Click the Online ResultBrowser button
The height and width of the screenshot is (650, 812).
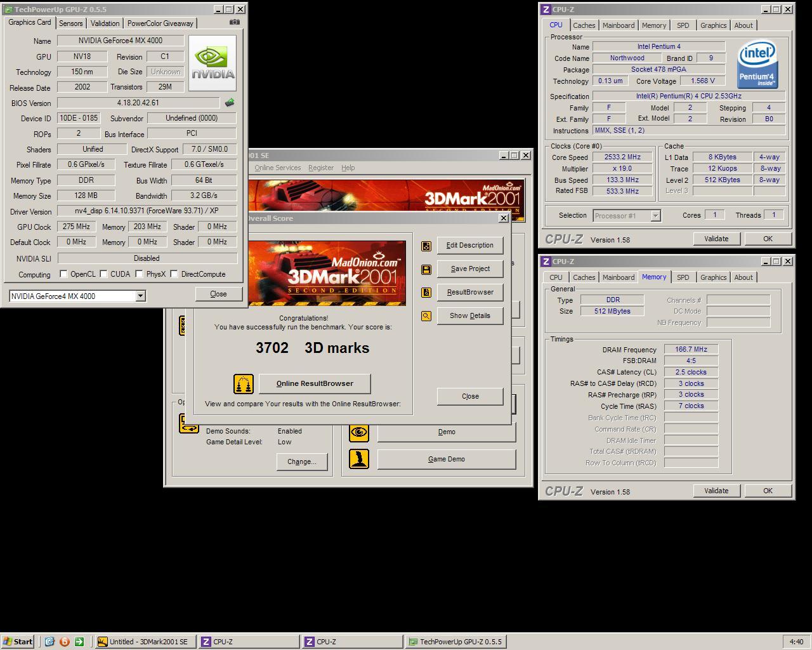(315, 383)
